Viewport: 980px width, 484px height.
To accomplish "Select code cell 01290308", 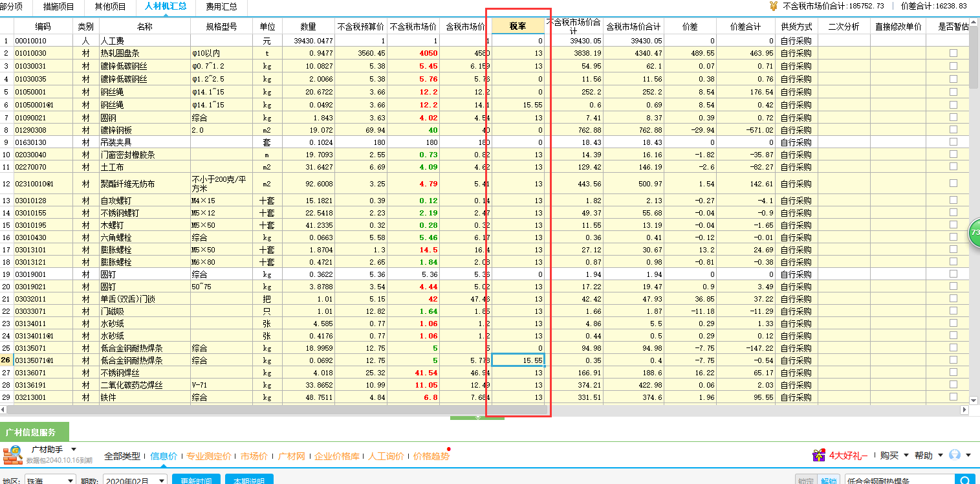I will point(43,130).
